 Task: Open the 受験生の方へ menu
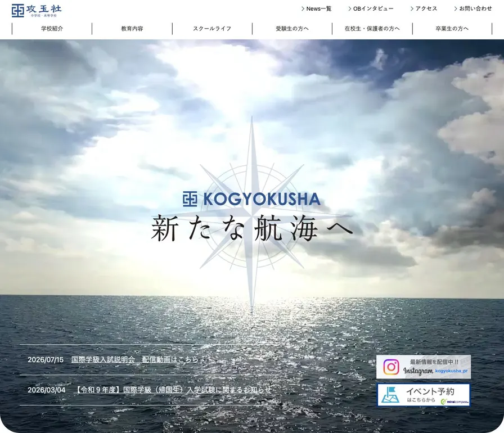click(292, 29)
